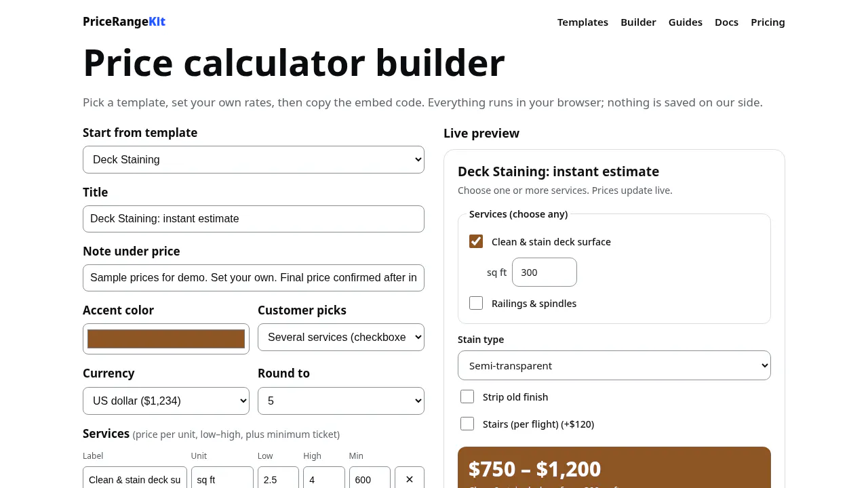The width and height of the screenshot is (868, 488).
Task: Click the service Unit field
Action: 222,479
